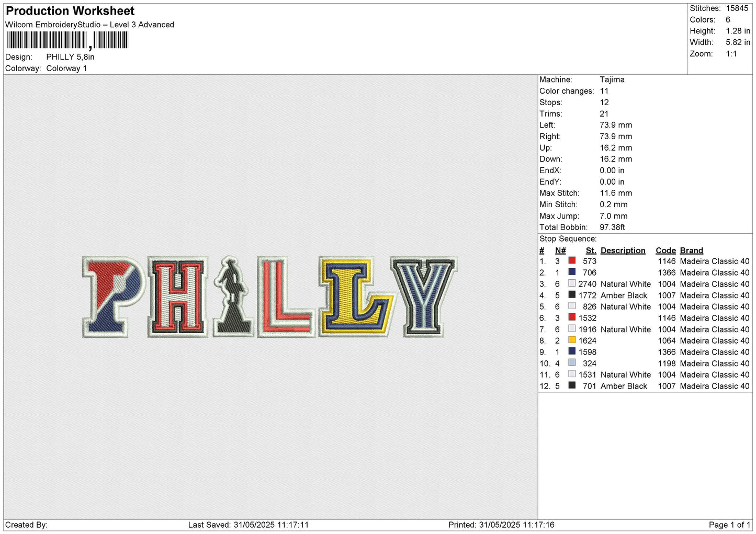Click stitch count 1772 in row 4
Viewport: 756px width, 534px height.
587,296
